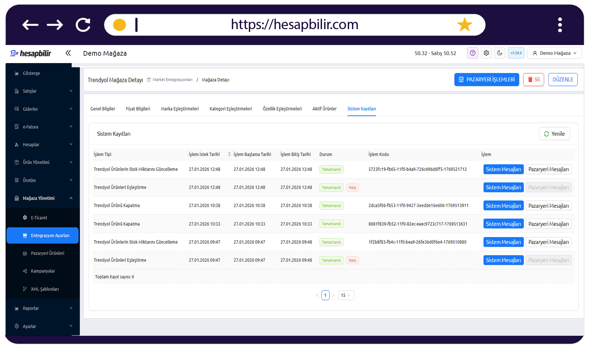Click the red Sil delete button
The width and height of the screenshot is (590, 364).
[533, 79]
